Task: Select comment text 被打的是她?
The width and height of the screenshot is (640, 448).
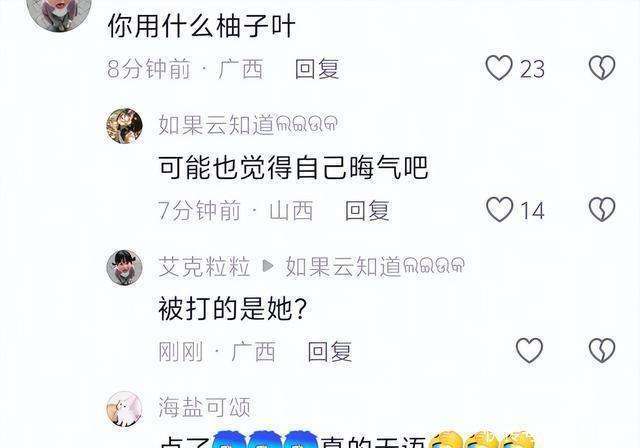Action: [x=233, y=308]
